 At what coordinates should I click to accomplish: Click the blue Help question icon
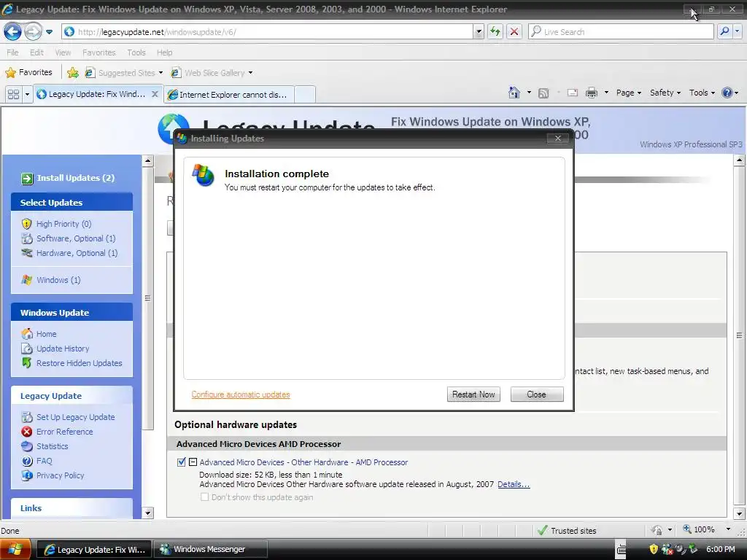[727, 93]
